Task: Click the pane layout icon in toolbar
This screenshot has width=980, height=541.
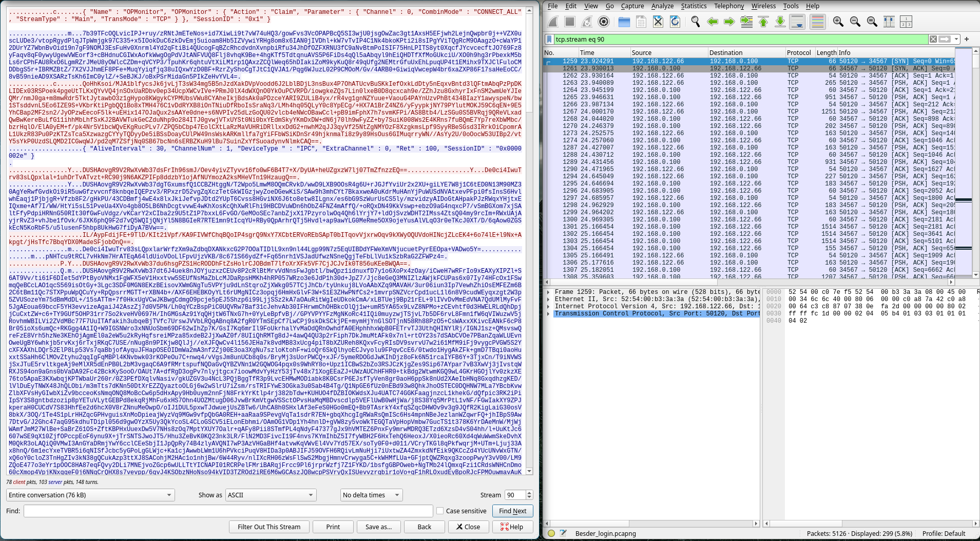Action: (x=906, y=22)
